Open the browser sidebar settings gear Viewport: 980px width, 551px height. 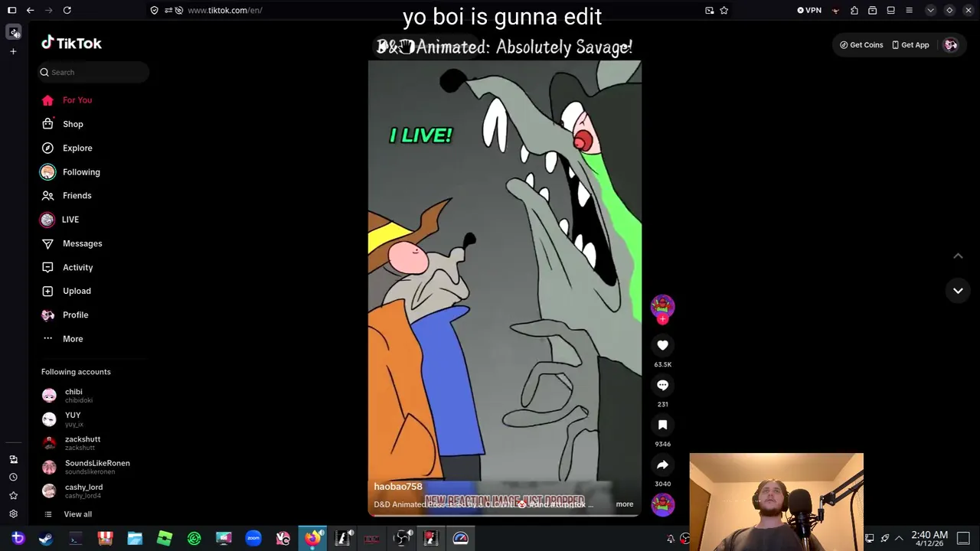13,514
